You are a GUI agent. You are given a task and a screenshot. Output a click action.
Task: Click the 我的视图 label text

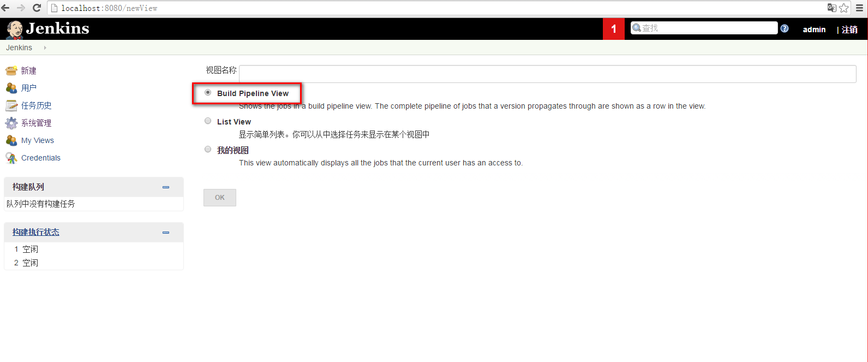233,150
